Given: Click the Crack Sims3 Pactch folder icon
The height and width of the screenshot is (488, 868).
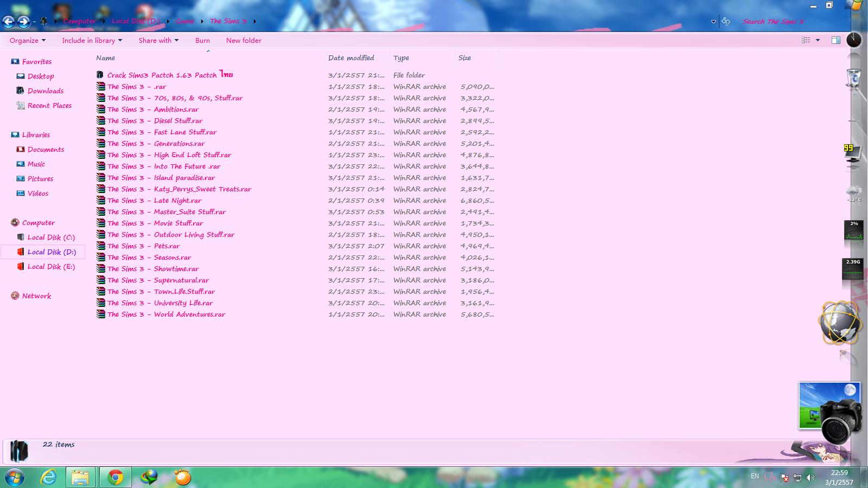Looking at the screenshot, I should 100,75.
